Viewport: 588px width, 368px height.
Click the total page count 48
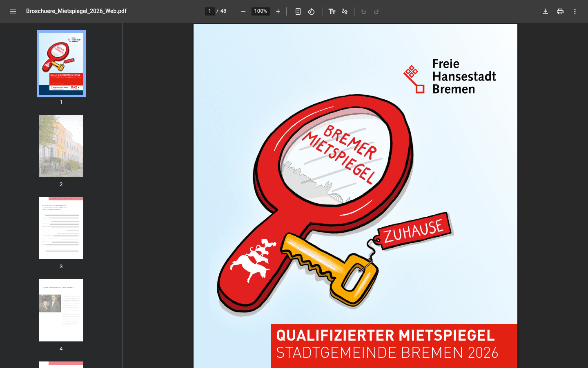tap(223, 11)
